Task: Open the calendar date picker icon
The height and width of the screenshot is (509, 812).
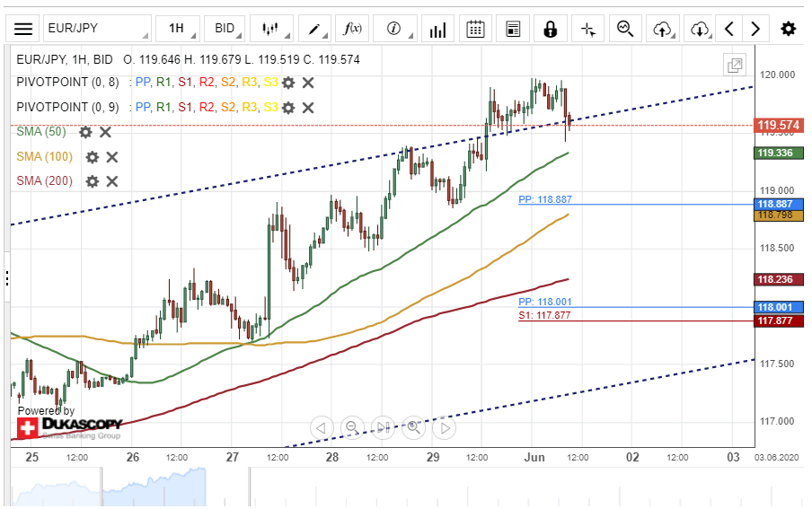Action: pyautogui.click(x=475, y=29)
